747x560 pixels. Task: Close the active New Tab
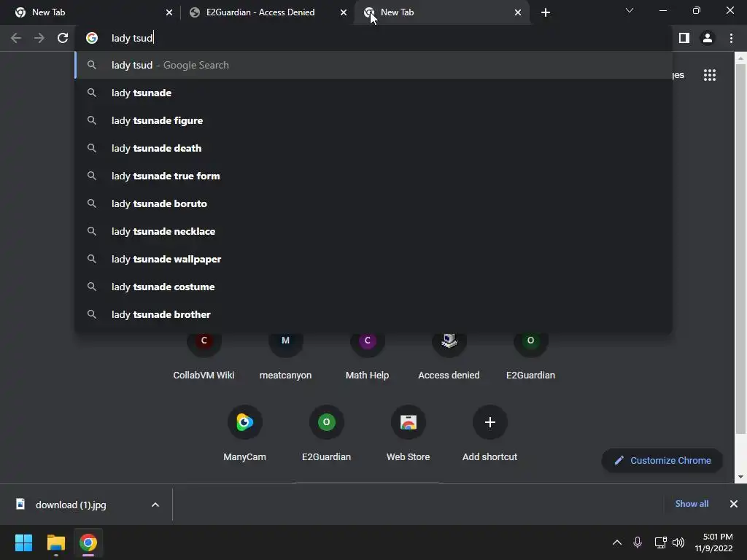(x=518, y=12)
